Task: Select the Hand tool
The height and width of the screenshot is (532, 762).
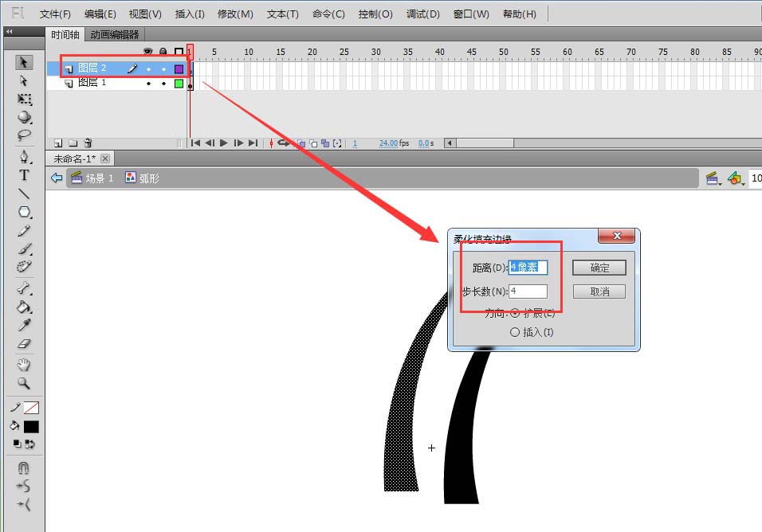Action: [23, 365]
